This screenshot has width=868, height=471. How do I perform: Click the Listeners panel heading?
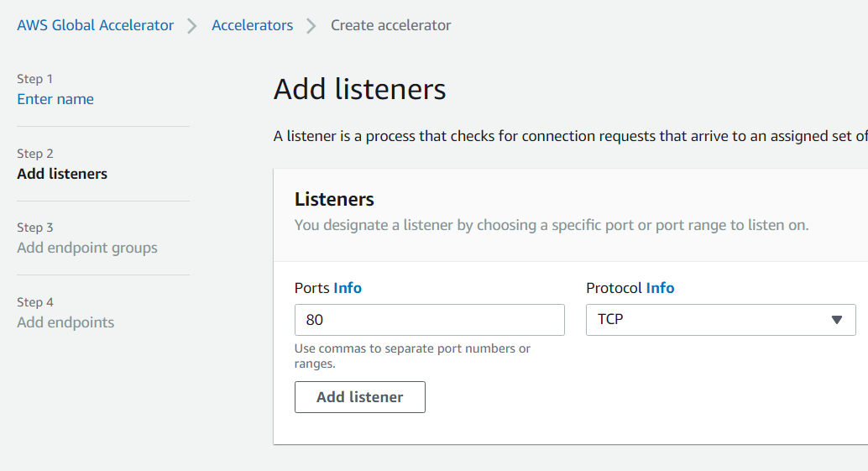tap(334, 199)
